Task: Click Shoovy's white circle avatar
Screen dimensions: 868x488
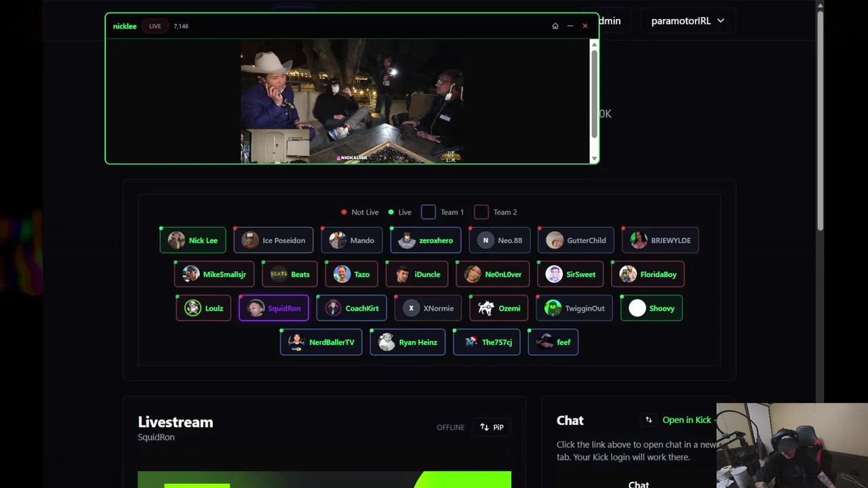Action: pyautogui.click(x=637, y=308)
